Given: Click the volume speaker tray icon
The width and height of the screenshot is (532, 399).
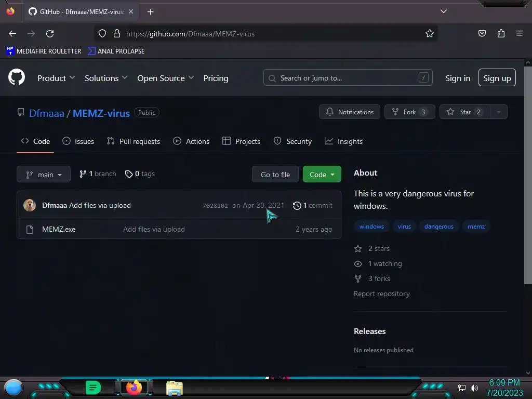Looking at the screenshot, I should coord(474,388).
